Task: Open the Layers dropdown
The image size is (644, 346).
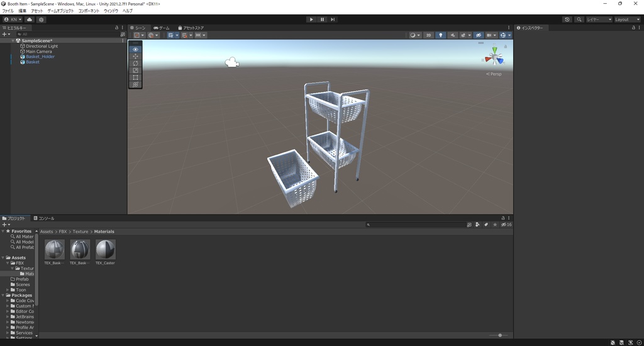Action: coord(599,20)
